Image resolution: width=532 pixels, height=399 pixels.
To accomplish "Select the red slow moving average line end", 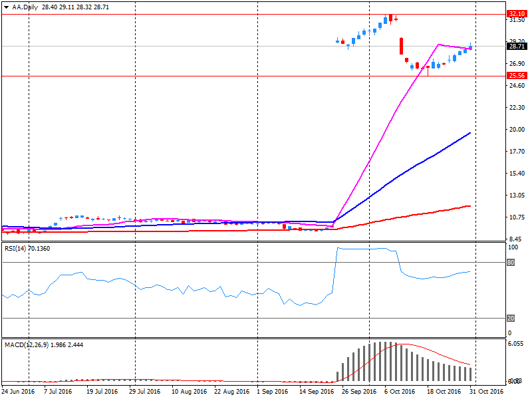I will point(470,206).
